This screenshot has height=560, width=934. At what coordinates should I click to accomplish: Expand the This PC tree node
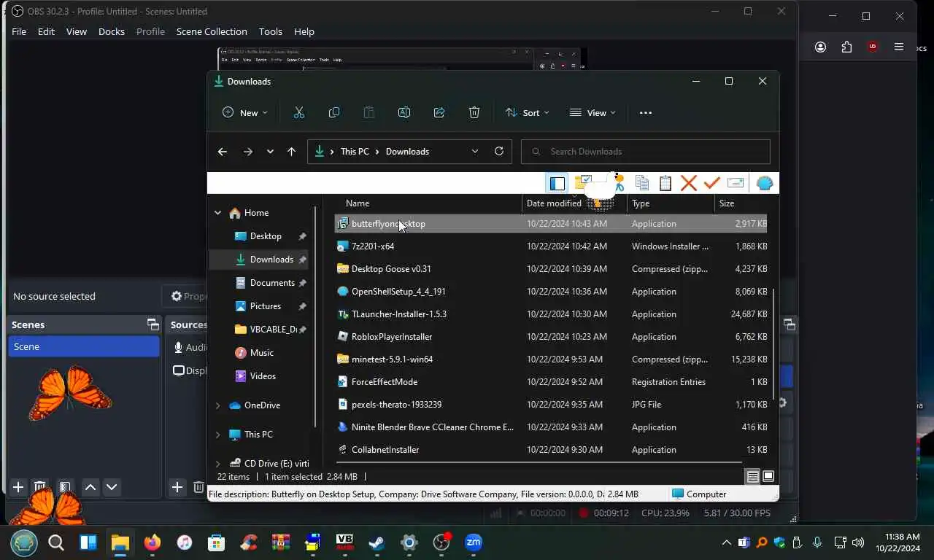point(217,435)
